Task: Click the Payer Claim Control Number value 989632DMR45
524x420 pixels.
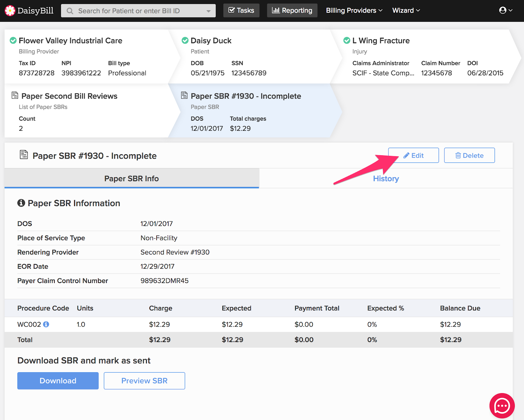Action: 164,281
